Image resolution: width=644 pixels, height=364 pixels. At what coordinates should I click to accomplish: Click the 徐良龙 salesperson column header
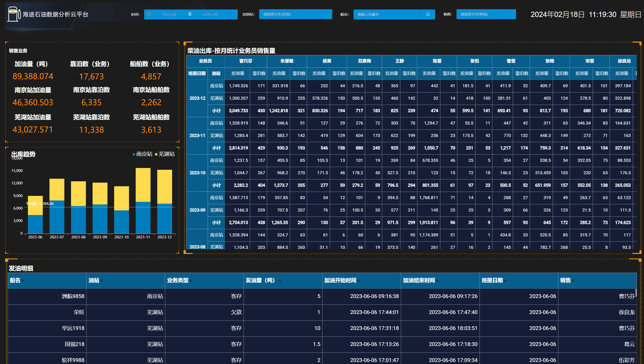(624, 61)
